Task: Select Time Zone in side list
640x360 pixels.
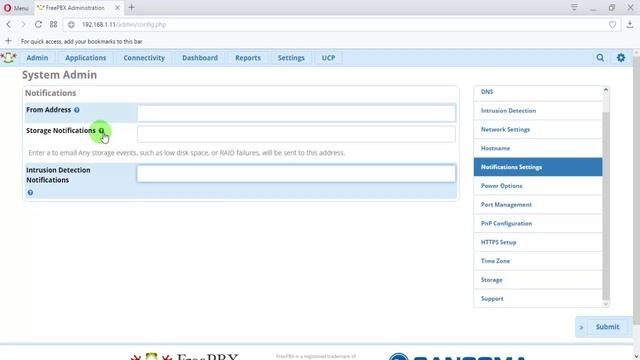Action: [x=538, y=261]
